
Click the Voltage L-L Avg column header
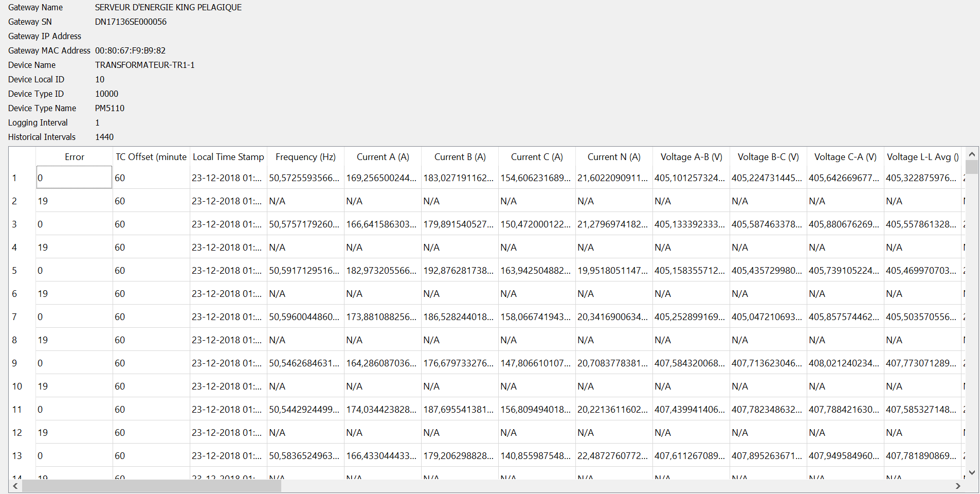tap(922, 157)
